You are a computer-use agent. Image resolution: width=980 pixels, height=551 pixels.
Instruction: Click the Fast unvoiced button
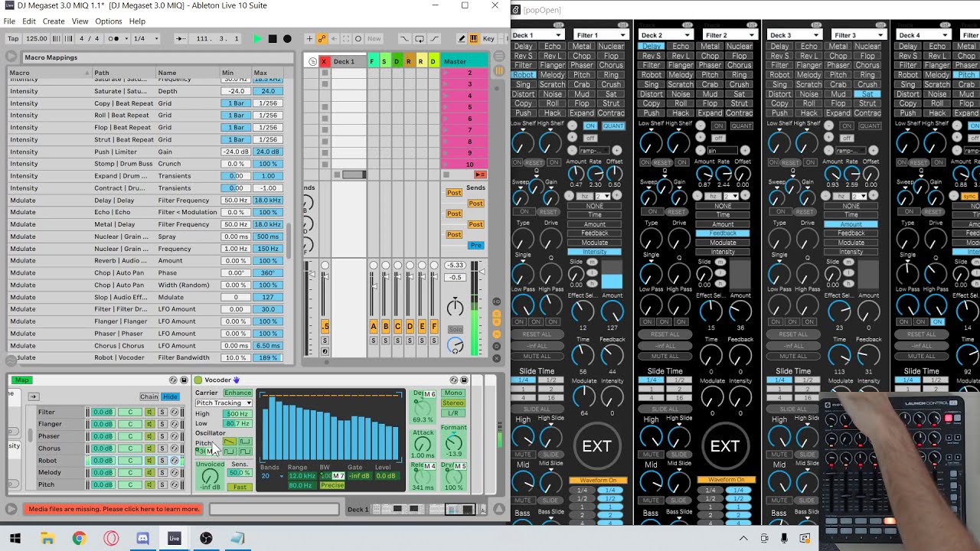point(240,487)
